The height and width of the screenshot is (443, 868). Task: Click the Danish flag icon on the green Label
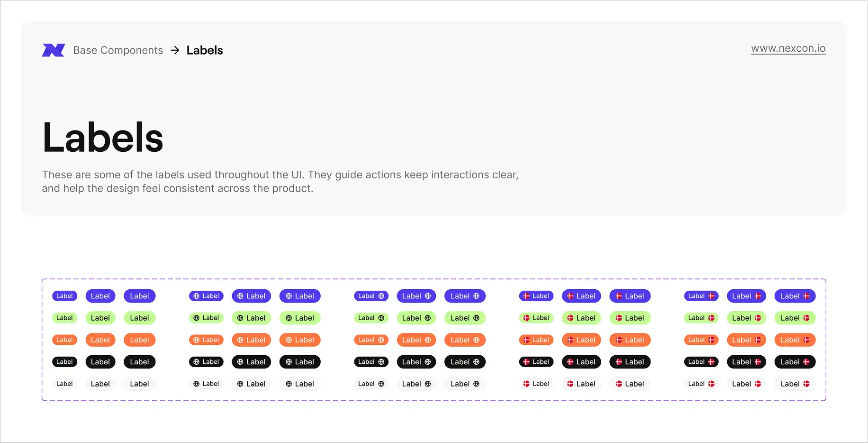pos(526,318)
